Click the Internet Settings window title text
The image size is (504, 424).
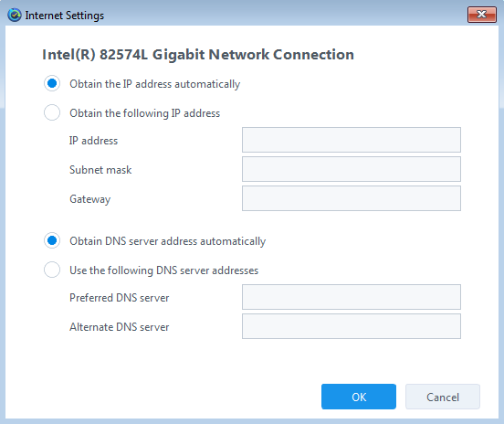click(65, 16)
